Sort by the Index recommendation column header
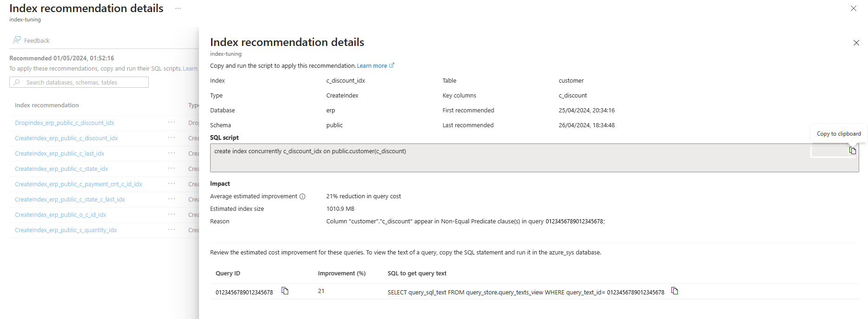Screen dimensions: 868x319 tap(46, 105)
